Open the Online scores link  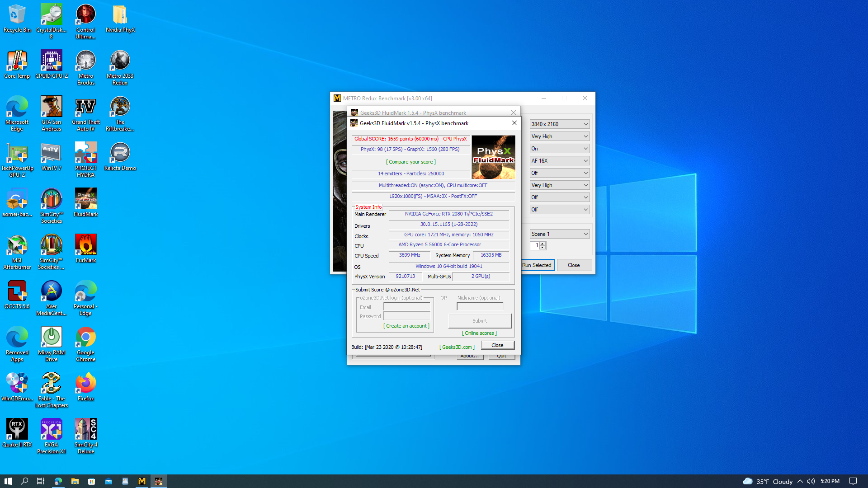[x=479, y=333]
